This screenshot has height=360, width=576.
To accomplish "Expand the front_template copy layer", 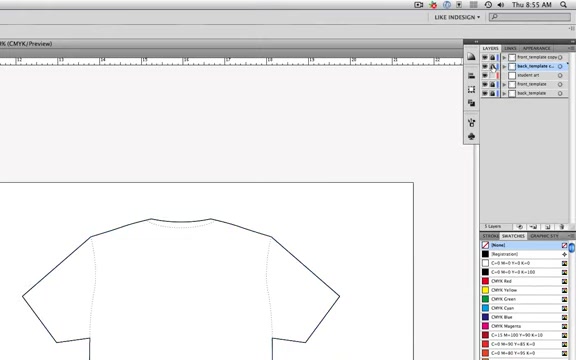I will [504, 57].
